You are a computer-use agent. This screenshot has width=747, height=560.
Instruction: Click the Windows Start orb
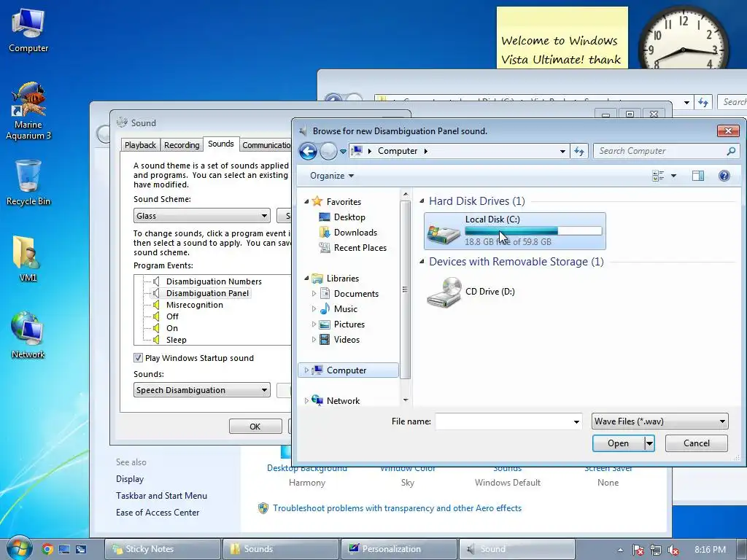(x=19, y=548)
